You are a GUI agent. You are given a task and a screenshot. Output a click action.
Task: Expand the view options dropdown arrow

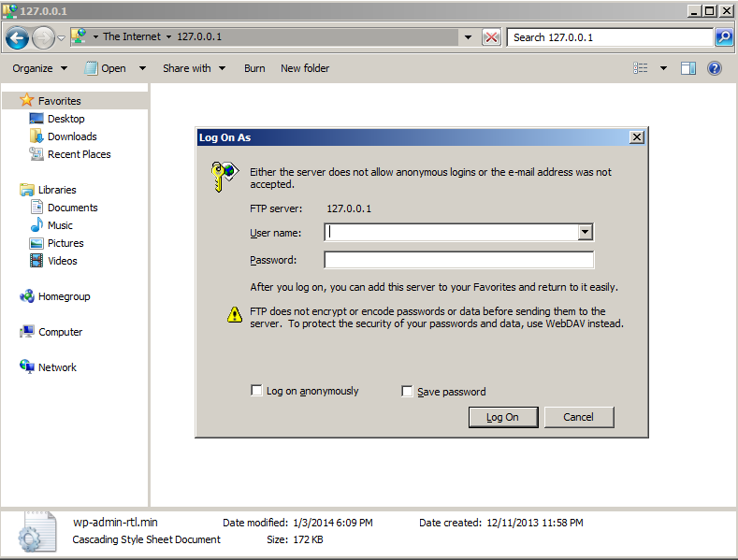click(x=663, y=68)
